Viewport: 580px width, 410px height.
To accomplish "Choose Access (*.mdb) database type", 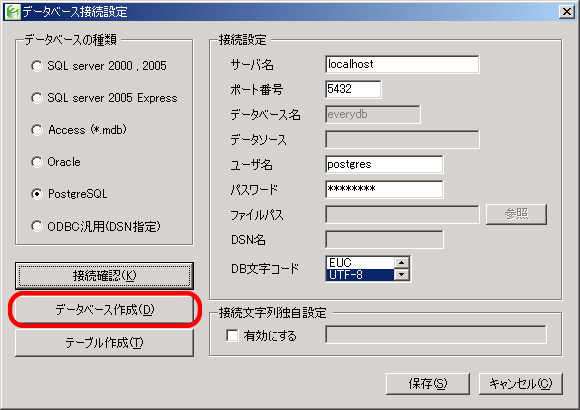I will tap(37, 130).
